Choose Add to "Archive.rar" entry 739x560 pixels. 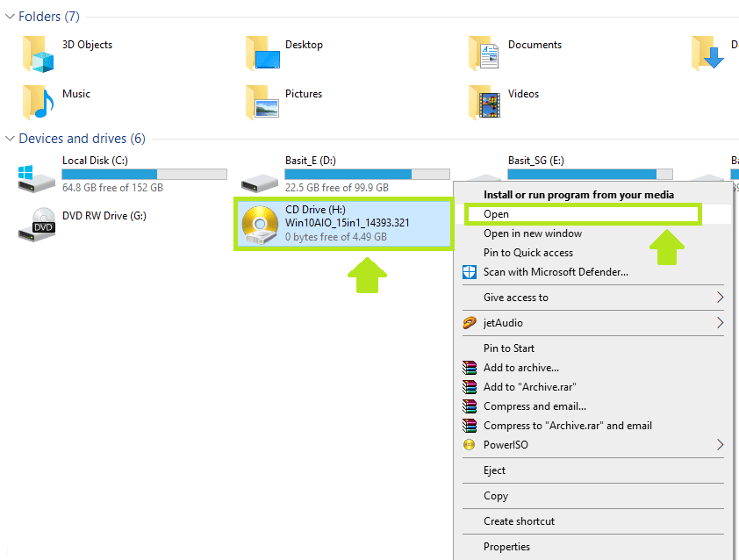(x=593, y=387)
